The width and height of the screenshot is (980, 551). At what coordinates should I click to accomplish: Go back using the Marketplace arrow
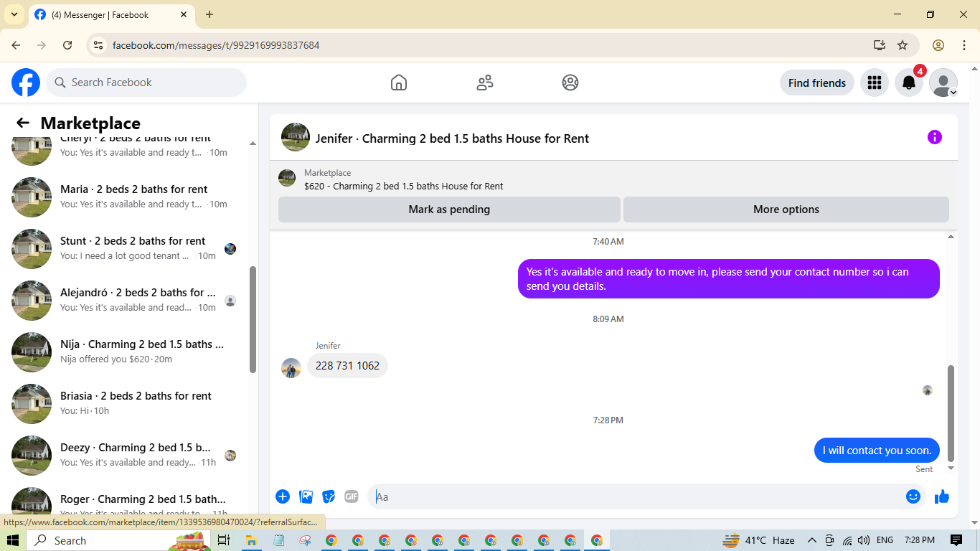click(23, 123)
